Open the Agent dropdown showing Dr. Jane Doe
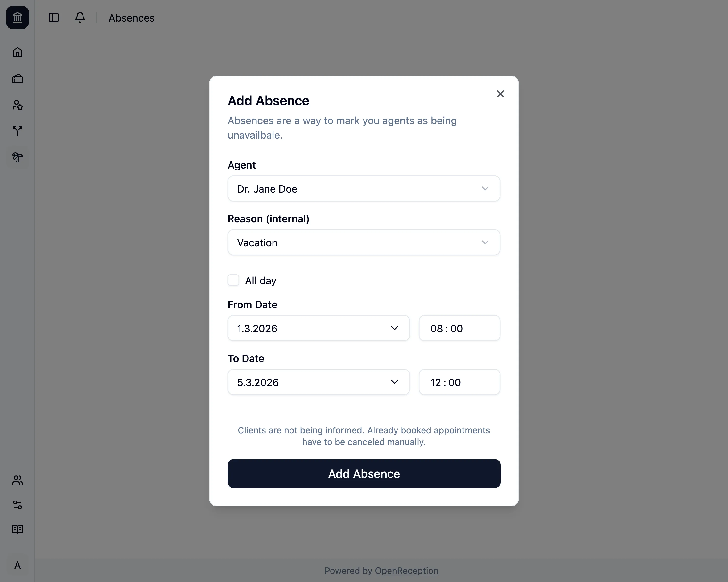This screenshot has height=582, width=728. [364, 189]
